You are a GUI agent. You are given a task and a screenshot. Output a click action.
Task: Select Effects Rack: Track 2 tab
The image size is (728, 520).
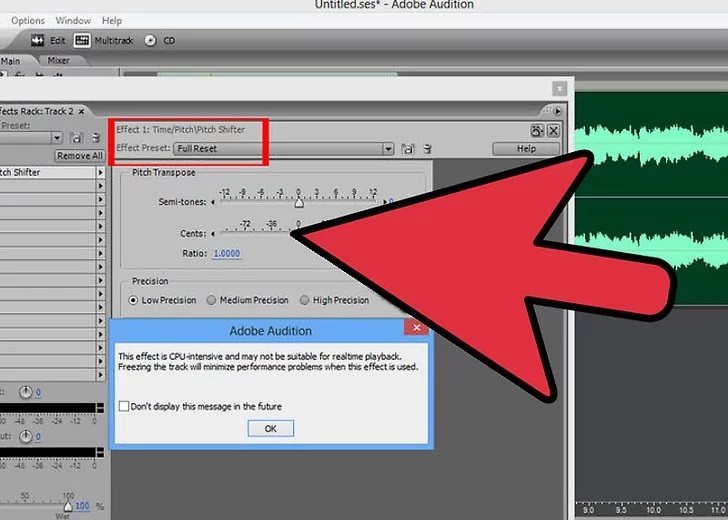click(36, 111)
